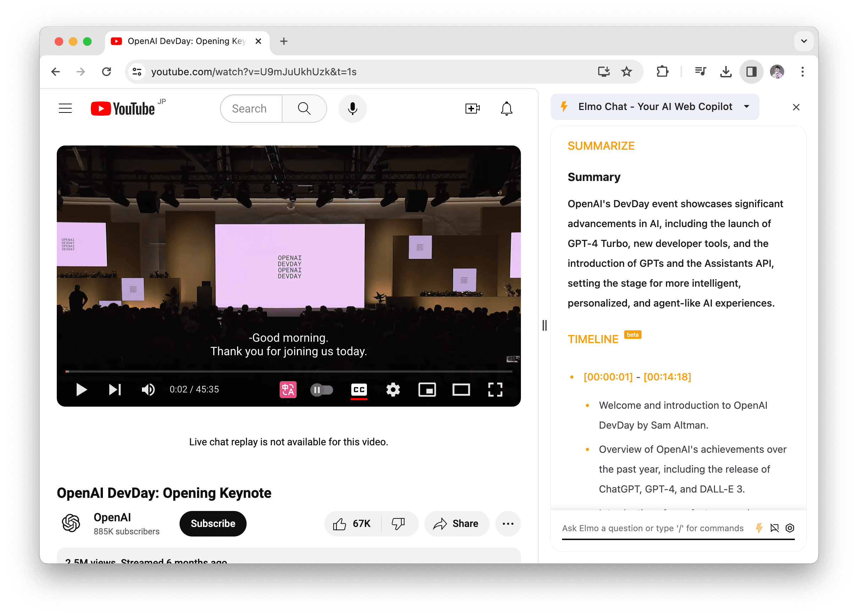Click the crossed chat icon in Elmo input
This screenshot has height=616, width=858.
(774, 527)
